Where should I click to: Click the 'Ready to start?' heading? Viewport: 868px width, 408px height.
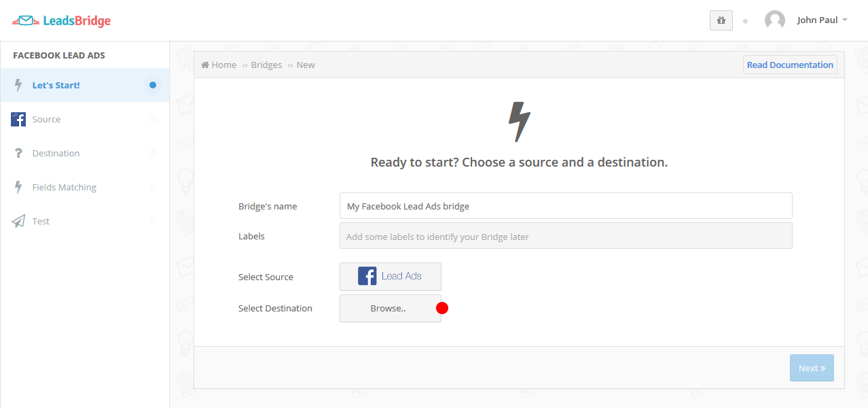(x=519, y=163)
